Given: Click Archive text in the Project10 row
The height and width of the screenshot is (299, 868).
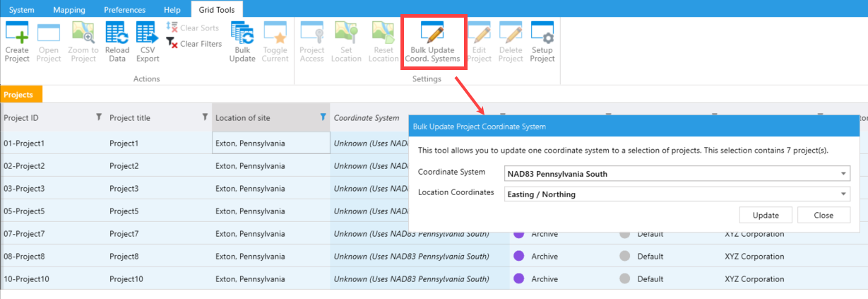Looking at the screenshot, I should click(545, 279).
